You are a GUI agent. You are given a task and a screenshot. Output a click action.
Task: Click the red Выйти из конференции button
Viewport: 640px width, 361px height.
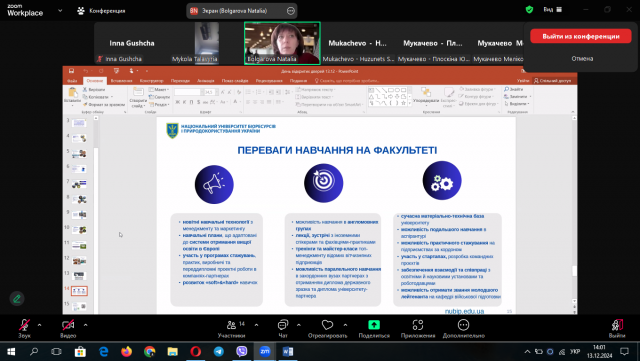580,36
